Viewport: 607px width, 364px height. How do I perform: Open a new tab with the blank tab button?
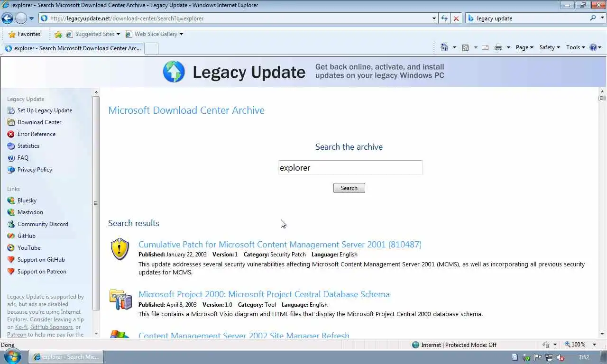tap(151, 48)
